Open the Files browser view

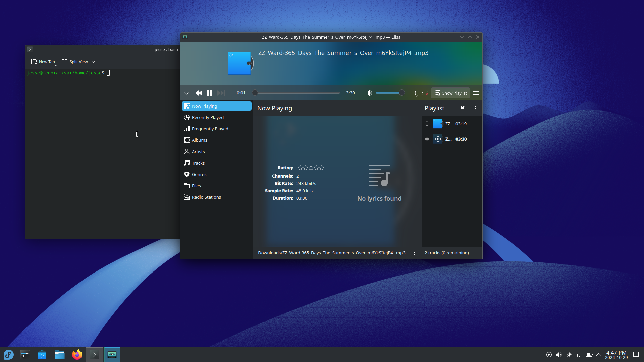[217, 186]
